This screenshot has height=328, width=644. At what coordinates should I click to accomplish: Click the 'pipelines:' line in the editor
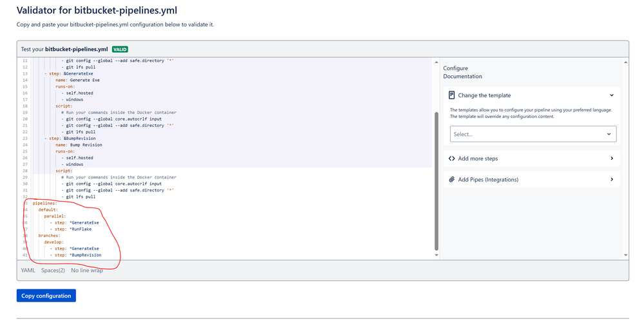coord(44,203)
